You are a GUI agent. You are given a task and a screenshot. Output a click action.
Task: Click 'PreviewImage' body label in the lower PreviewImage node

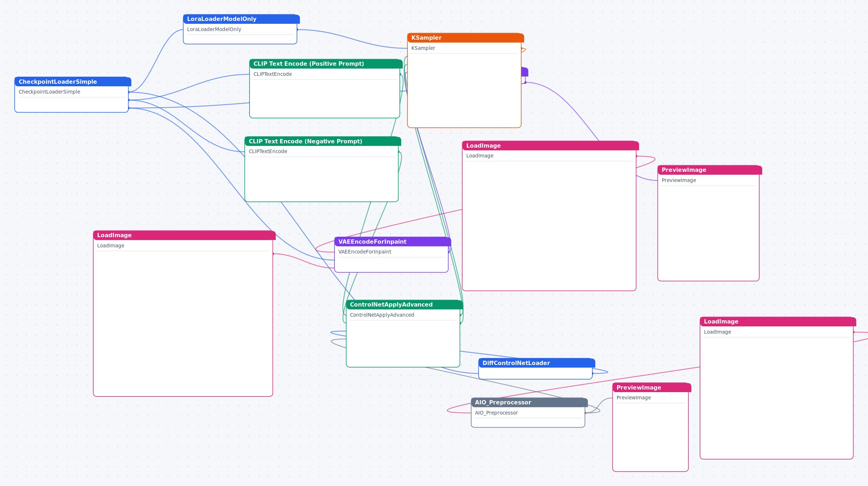pyautogui.click(x=634, y=398)
